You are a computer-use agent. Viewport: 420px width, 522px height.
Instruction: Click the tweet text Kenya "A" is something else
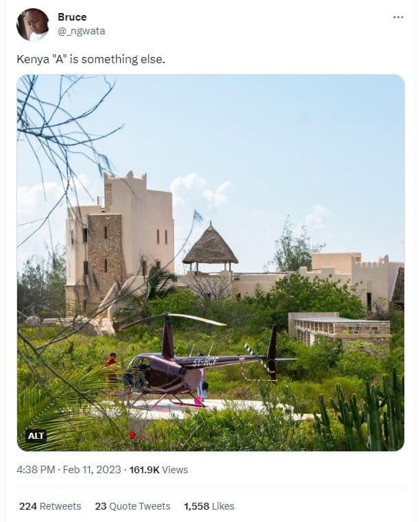point(91,59)
